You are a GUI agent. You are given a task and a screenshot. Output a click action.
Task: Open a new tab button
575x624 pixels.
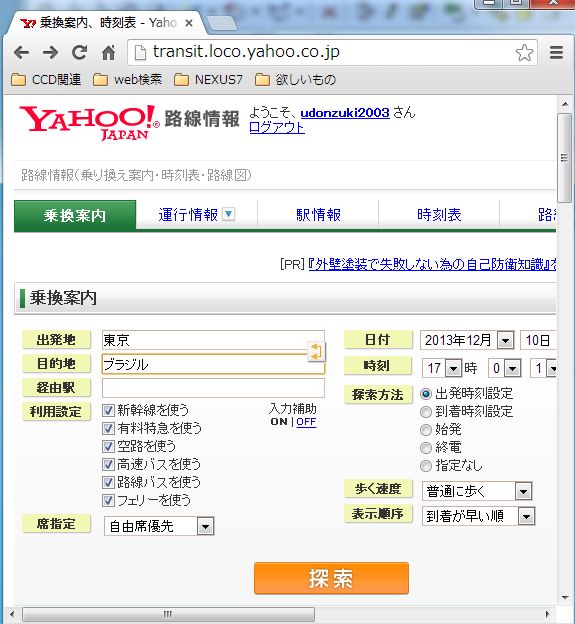click(221, 23)
